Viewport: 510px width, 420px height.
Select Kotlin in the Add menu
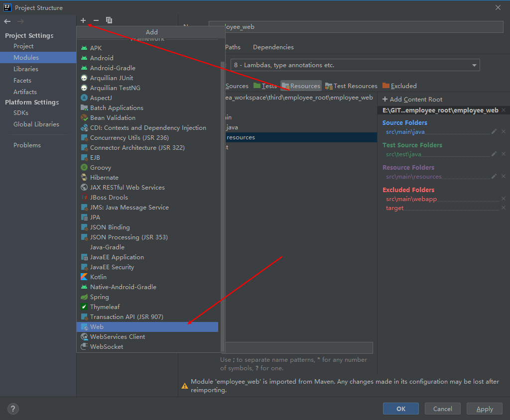coord(147,277)
